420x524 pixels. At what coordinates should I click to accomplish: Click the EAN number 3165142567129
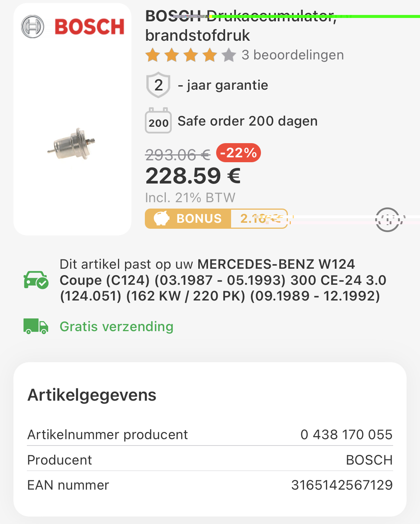(342, 485)
